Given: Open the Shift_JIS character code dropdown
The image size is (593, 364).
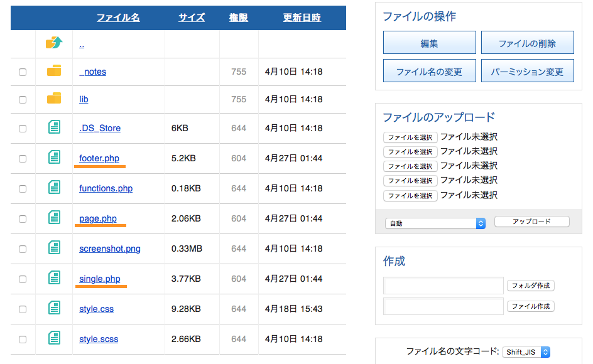Looking at the screenshot, I should click(526, 352).
